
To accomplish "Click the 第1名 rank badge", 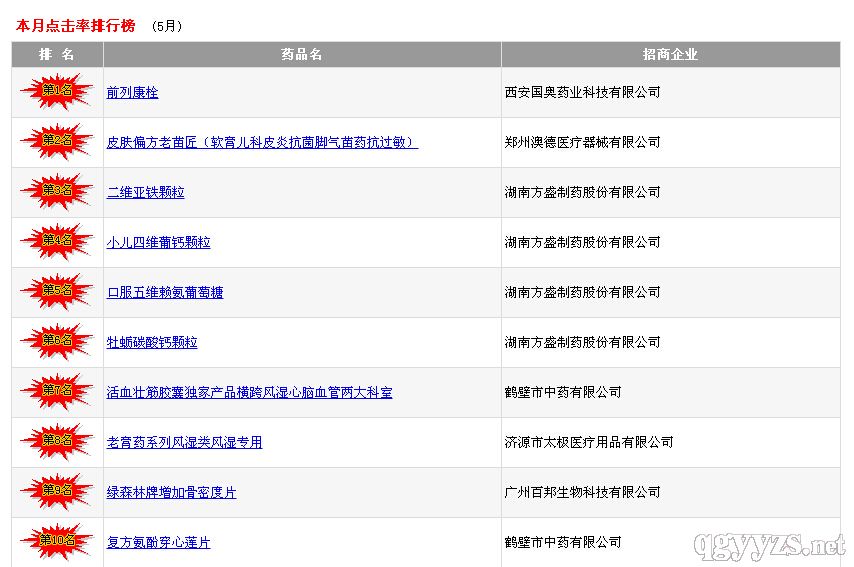I will click(57, 91).
